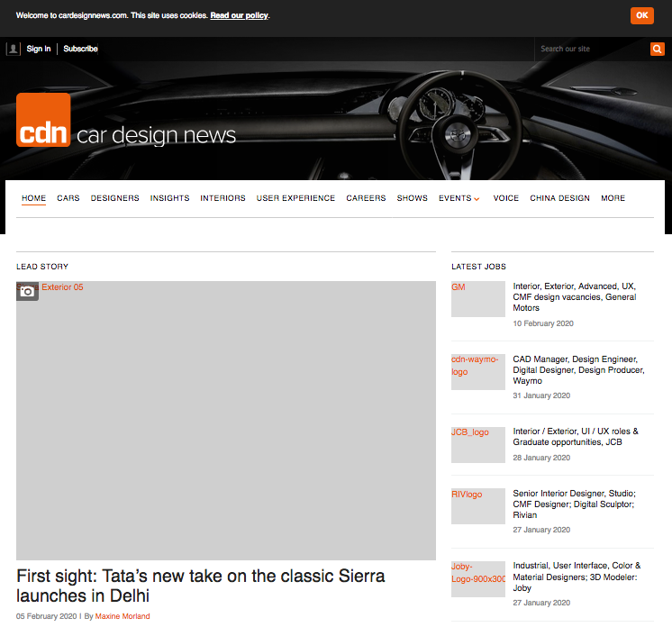Open the Insights section
The height and width of the screenshot is (627, 672).
pyautogui.click(x=169, y=198)
